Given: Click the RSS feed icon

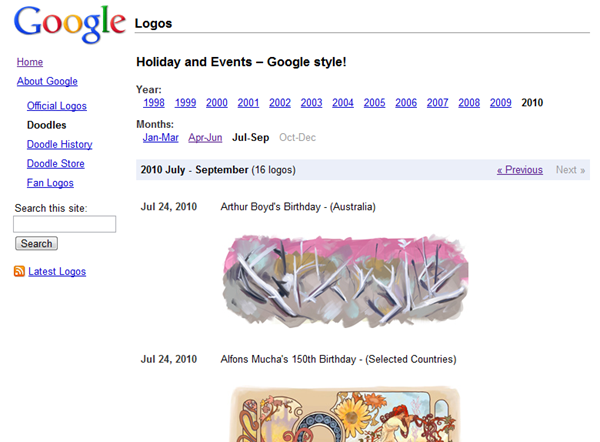Looking at the screenshot, I should pos(20,271).
